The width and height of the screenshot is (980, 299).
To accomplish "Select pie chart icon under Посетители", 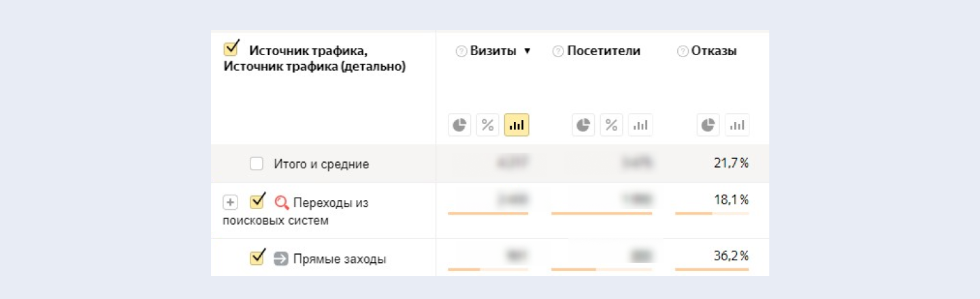I will click(583, 125).
